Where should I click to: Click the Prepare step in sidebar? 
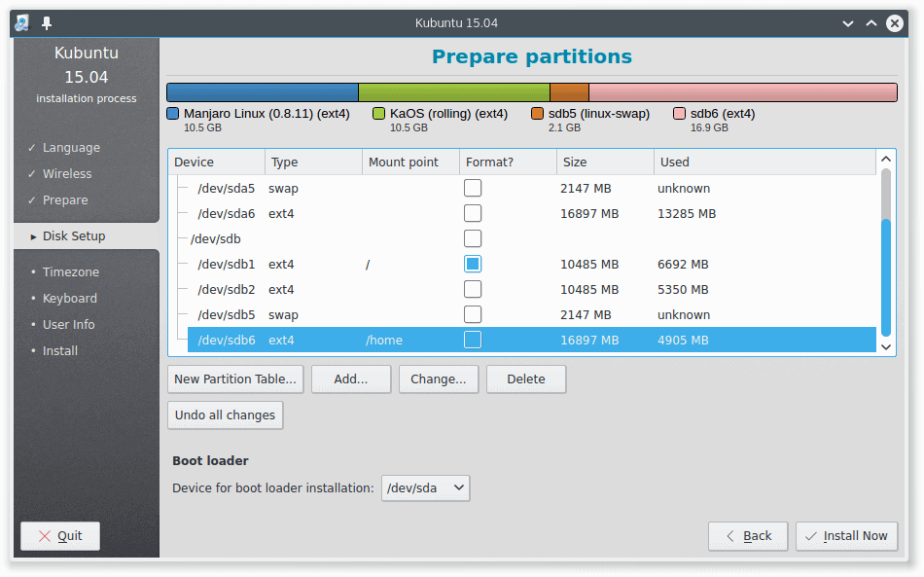(65, 200)
